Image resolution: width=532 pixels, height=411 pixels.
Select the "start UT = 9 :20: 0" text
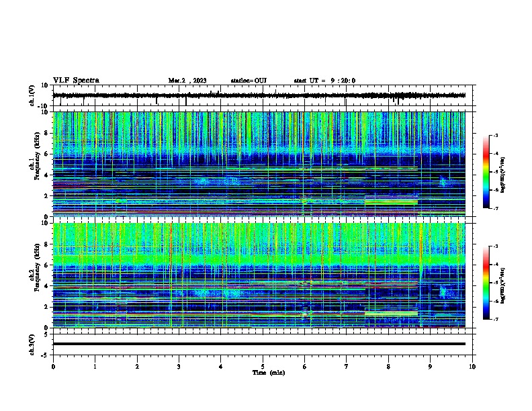pos(324,81)
